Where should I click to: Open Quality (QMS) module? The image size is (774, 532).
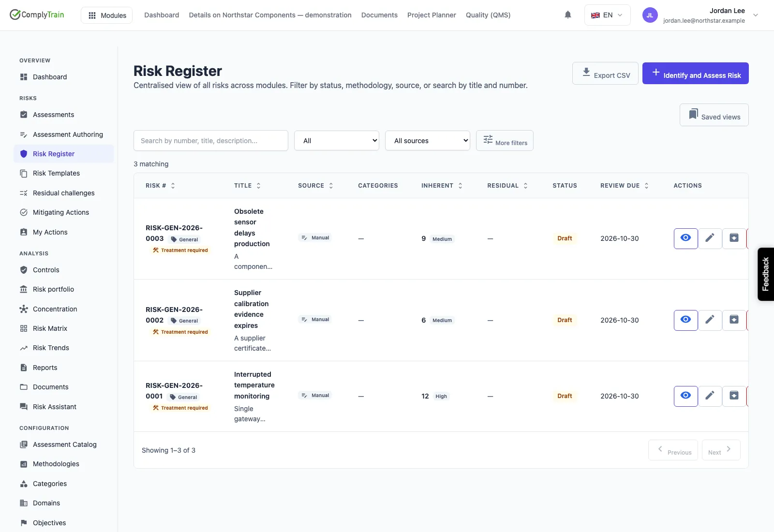[488, 15]
